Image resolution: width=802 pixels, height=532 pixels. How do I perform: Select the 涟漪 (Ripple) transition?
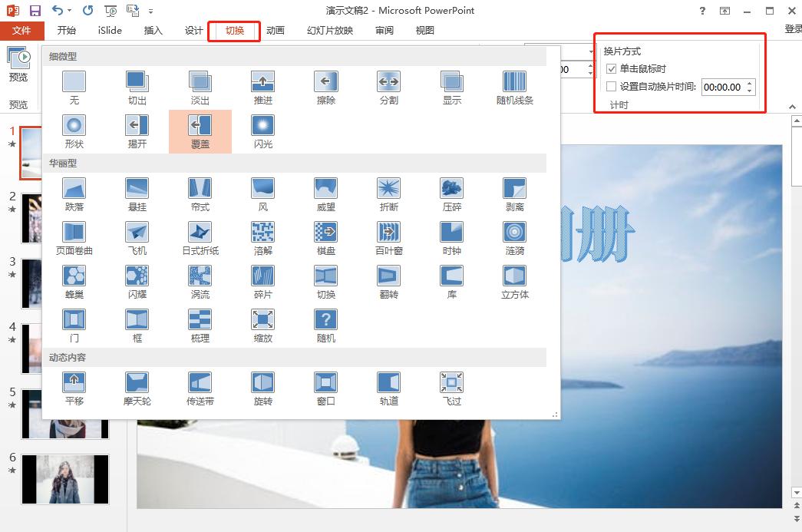click(x=514, y=239)
